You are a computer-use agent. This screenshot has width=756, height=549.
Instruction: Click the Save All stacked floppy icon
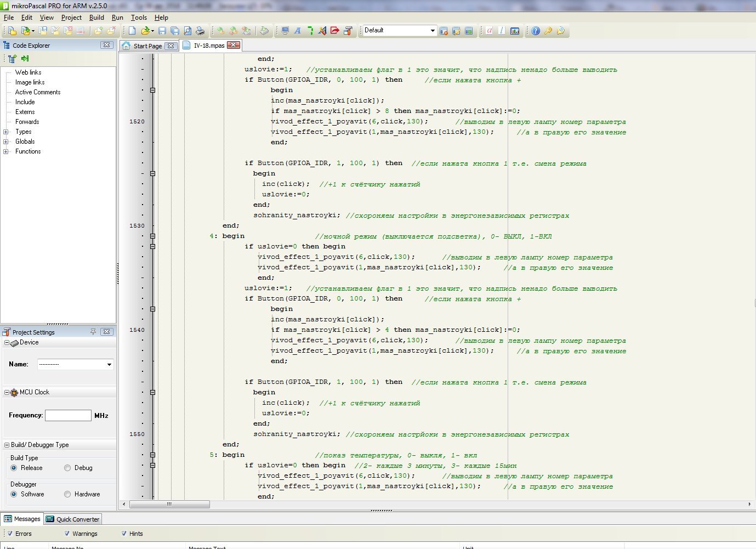click(x=175, y=31)
